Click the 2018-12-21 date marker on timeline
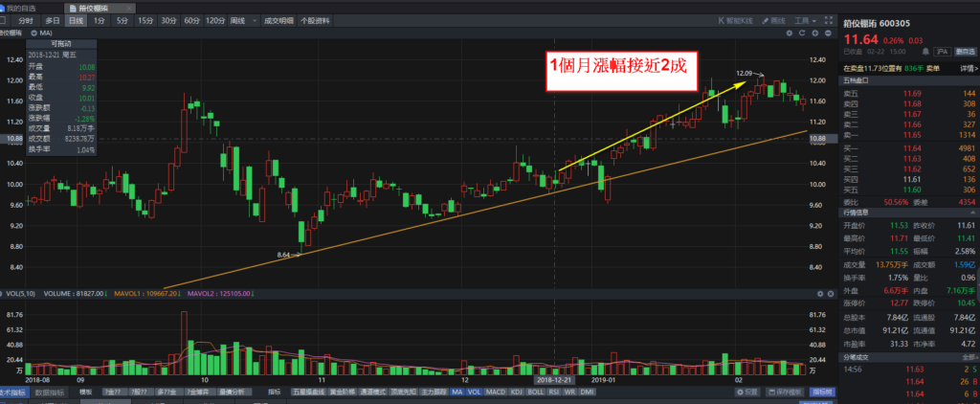 (x=554, y=379)
